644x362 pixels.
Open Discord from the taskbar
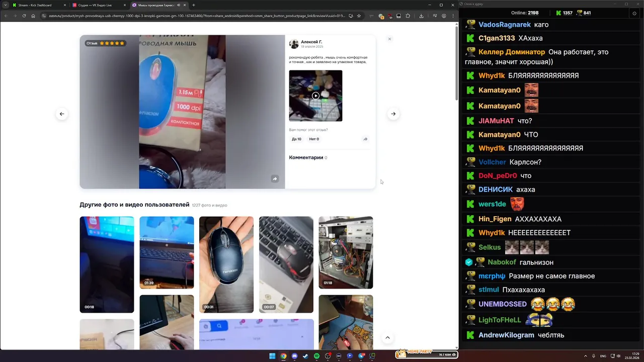(294, 356)
